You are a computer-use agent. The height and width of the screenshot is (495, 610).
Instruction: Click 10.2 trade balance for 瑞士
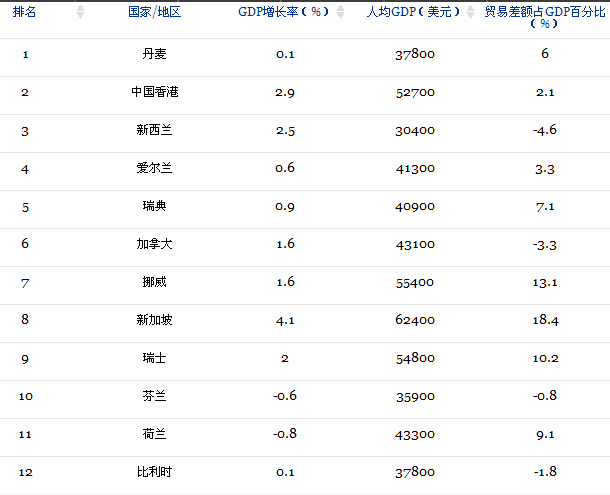tap(545, 358)
